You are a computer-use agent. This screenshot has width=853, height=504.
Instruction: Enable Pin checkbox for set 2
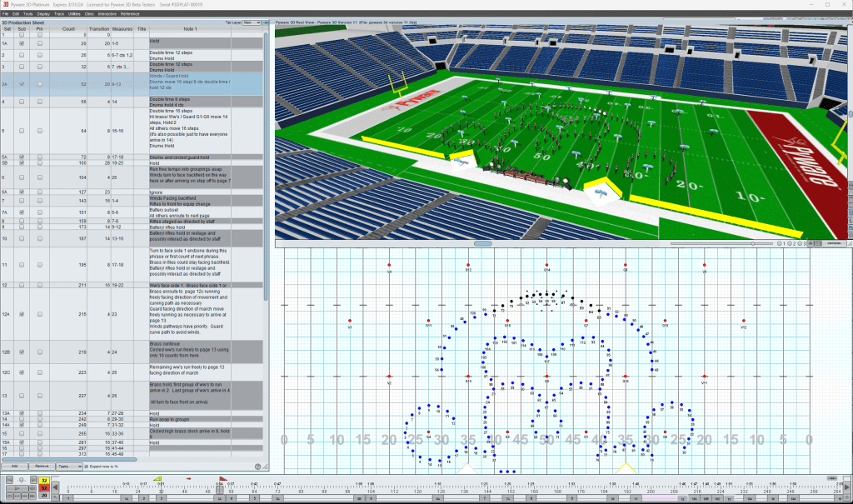pos(39,54)
